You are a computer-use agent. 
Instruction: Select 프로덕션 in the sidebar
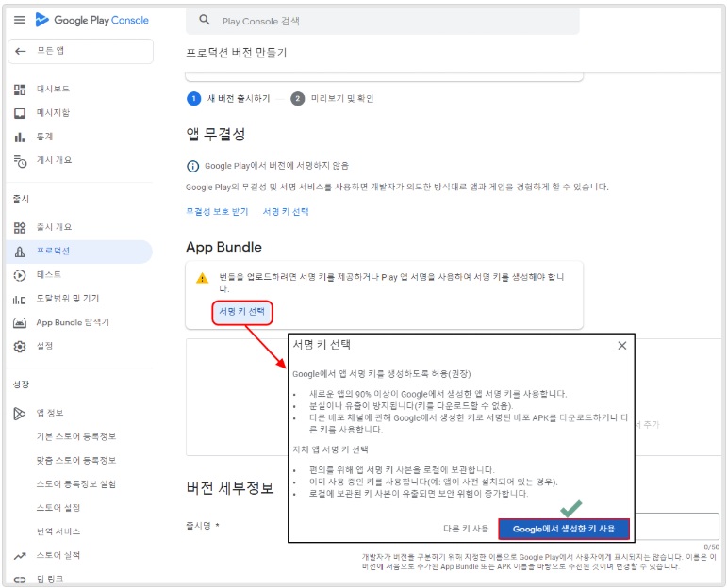pos(79,252)
